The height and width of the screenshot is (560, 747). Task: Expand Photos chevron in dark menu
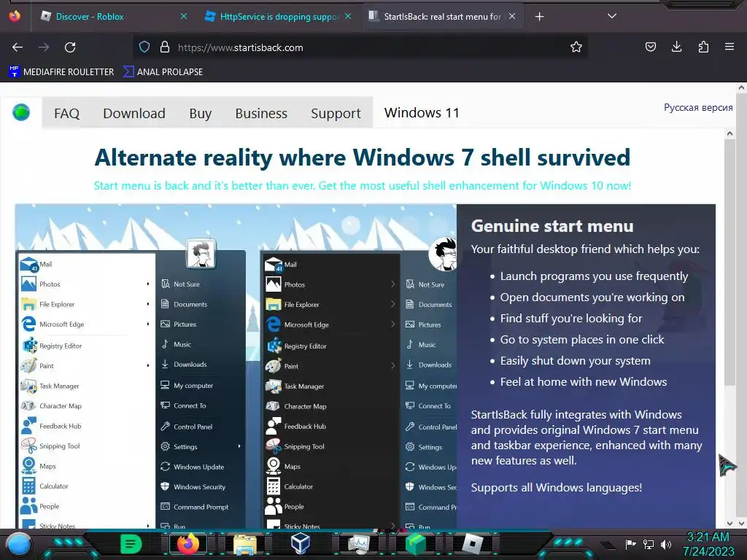(x=392, y=284)
